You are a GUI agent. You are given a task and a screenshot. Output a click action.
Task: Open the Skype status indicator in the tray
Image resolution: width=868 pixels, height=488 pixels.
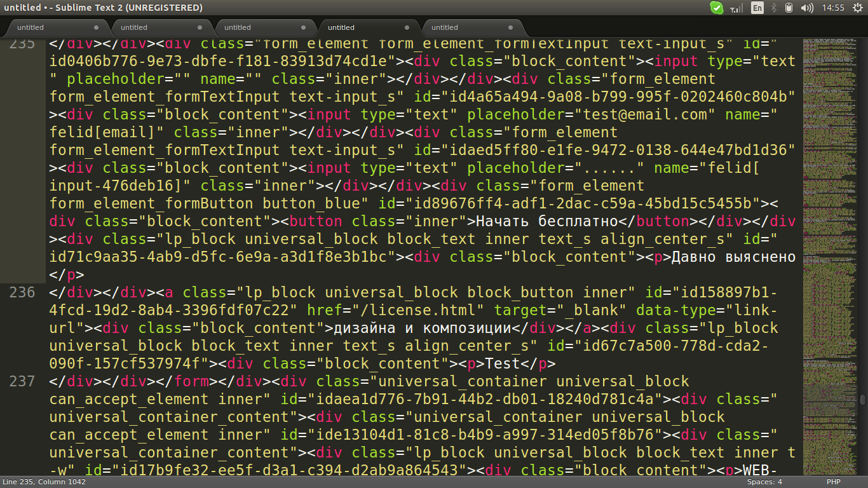[717, 8]
